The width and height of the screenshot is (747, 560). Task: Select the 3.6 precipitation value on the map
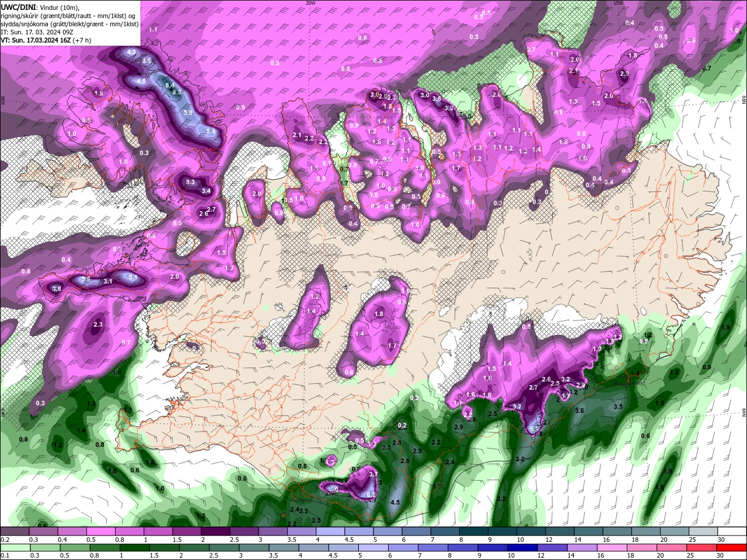[x=580, y=411]
